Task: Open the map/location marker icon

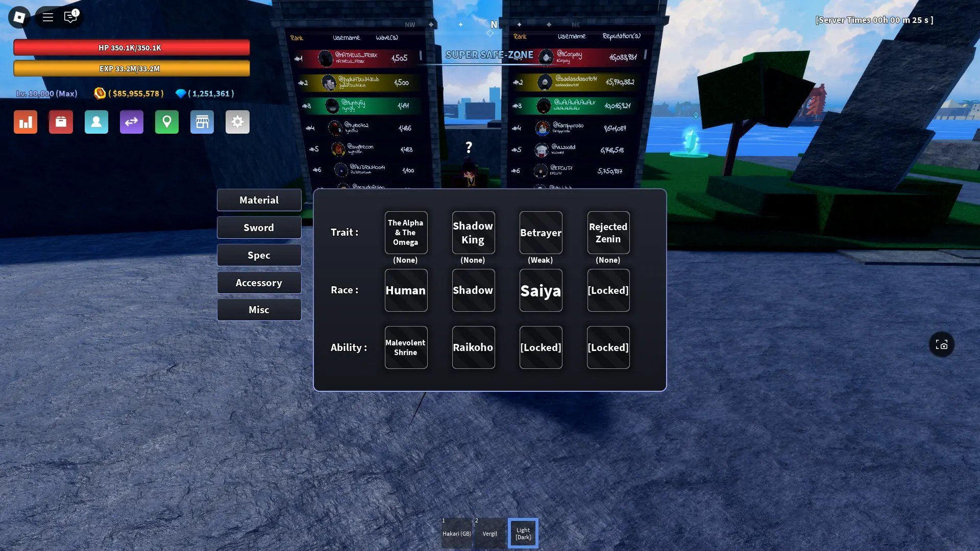Action: (166, 122)
